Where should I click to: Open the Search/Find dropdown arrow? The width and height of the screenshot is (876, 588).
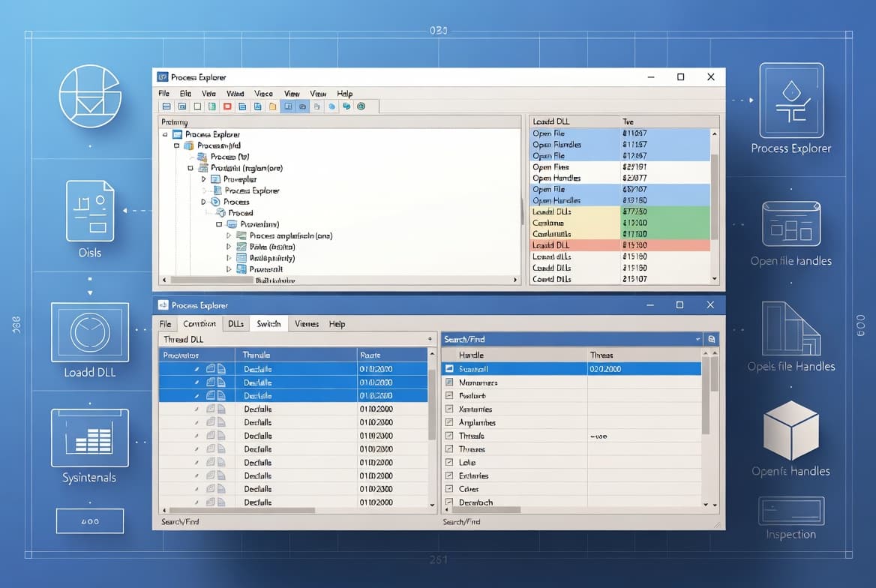pos(697,339)
